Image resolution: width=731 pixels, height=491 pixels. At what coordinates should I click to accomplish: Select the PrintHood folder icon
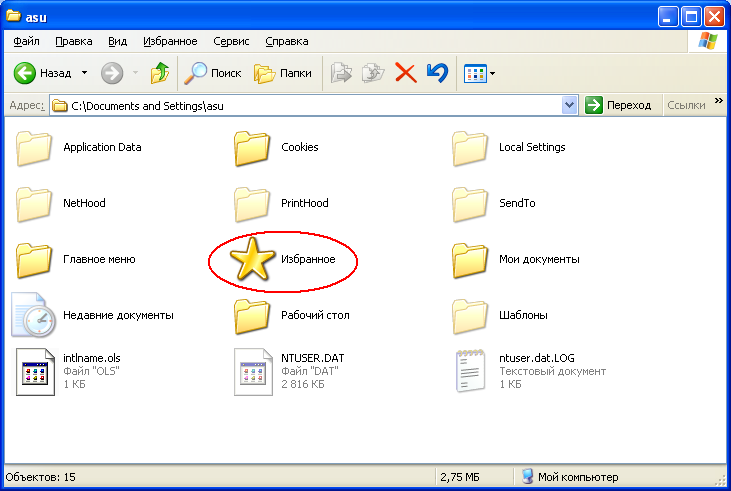coord(252,204)
